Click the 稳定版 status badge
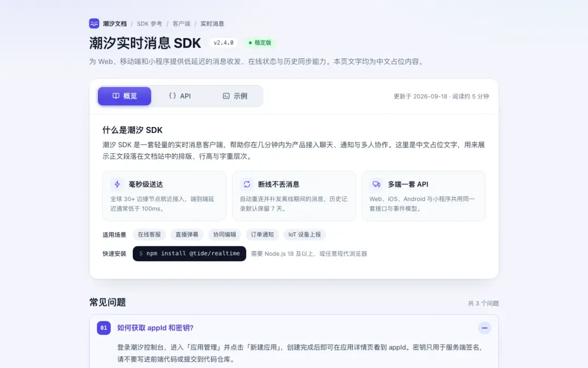The width and height of the screenshot is (588, 368). (x=260, y=43)
